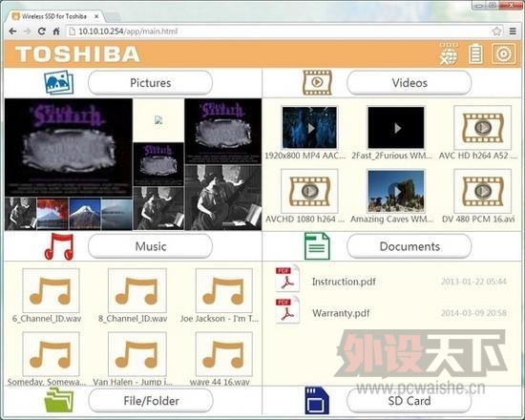Click the Pictures photo stack icon
Image resolution: width=525 pixels, height=420 pixels.
(x=58, y=82)
